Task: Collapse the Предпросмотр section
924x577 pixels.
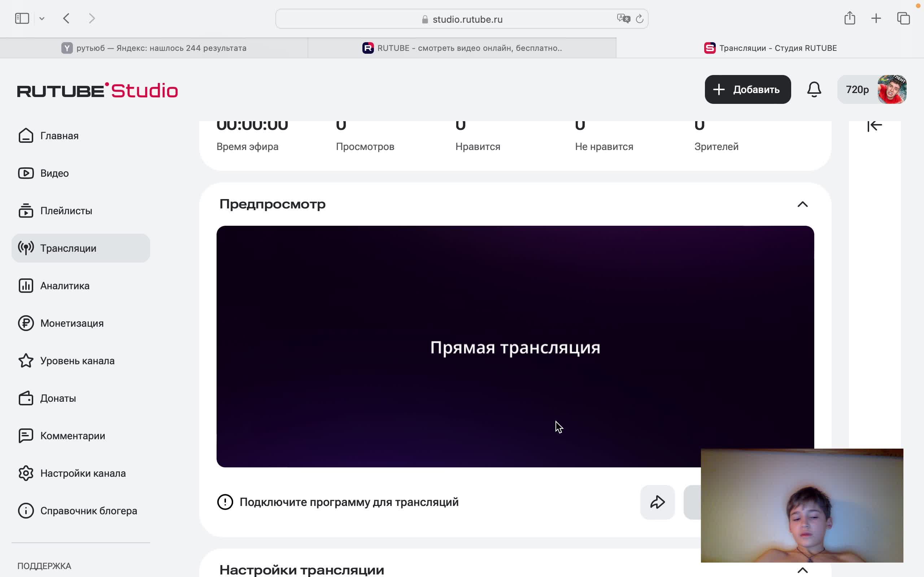Action: pos(803,204)
